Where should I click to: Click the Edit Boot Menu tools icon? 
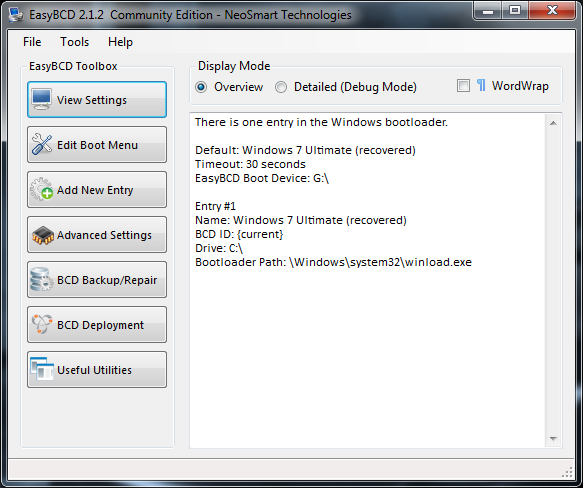tap(42, 144)
